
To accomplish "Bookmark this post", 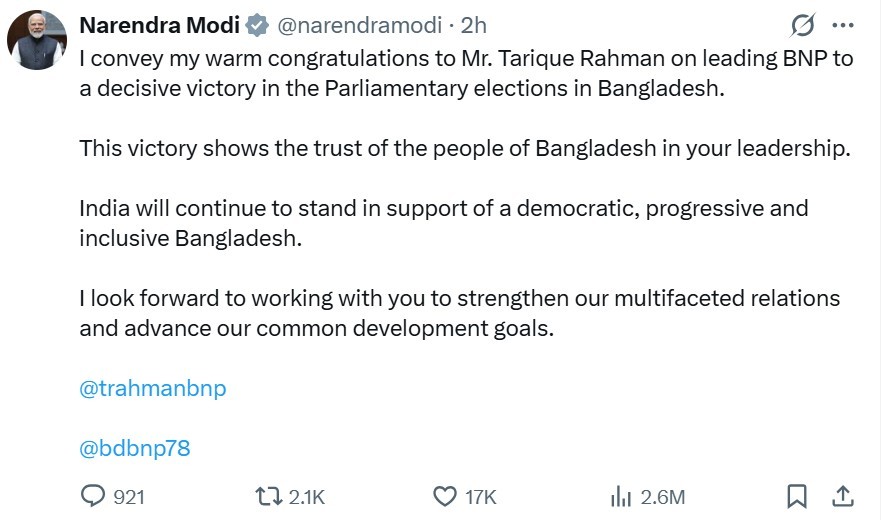I will pos(797,496).
